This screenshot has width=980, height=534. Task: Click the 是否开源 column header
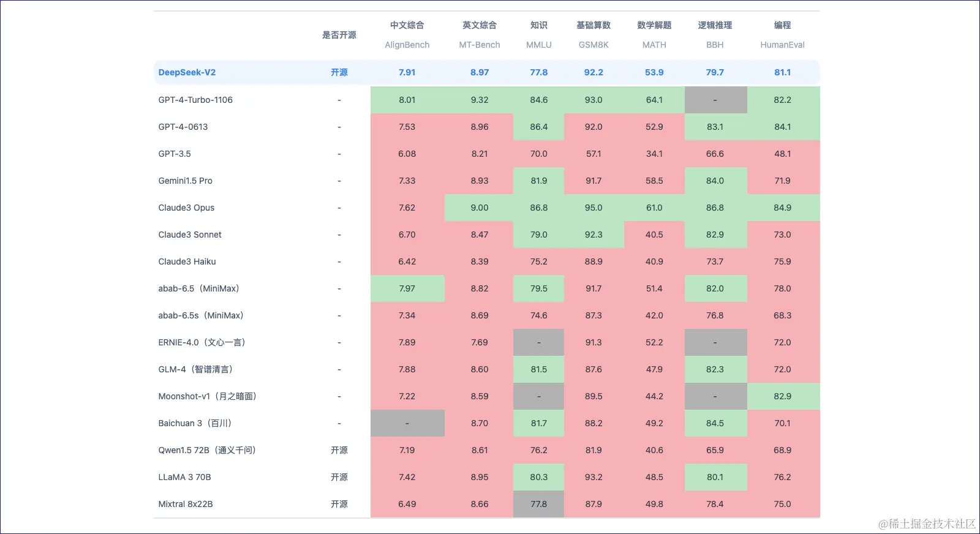(x=339, y=35)
